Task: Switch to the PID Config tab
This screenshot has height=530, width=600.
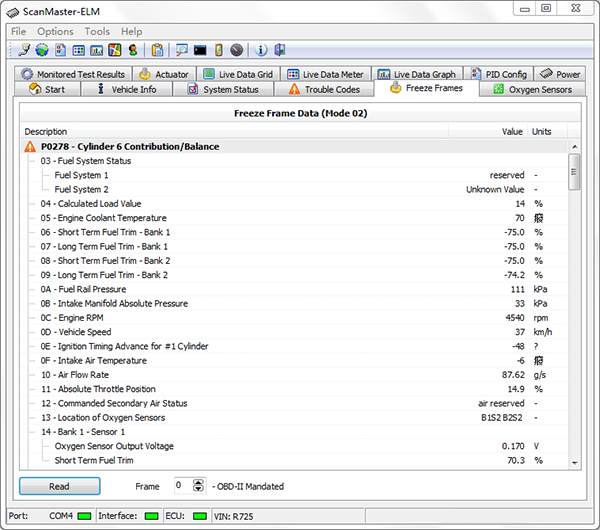Action: click(499, 74)
